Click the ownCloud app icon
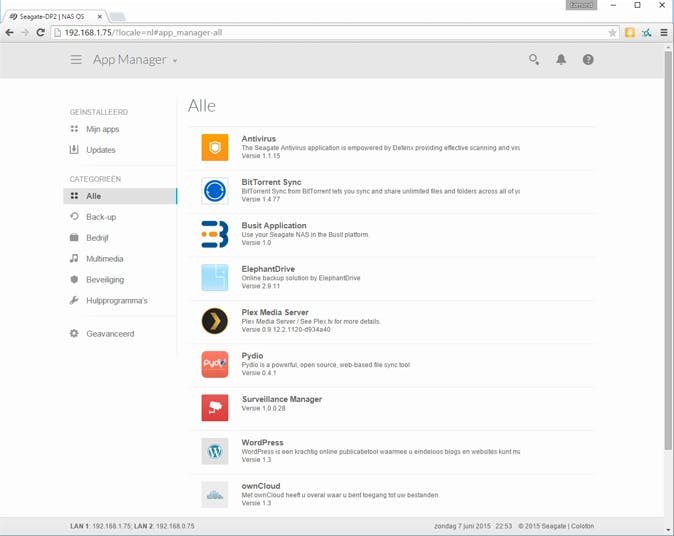The image size is (674, 536). (x=214, y=495)
